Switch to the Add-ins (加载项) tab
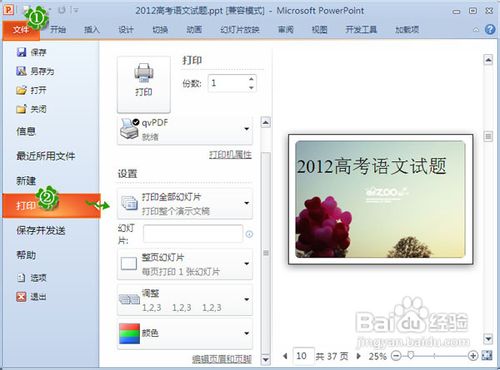Screen dimensions: 500x370 (x=407, y=30)
